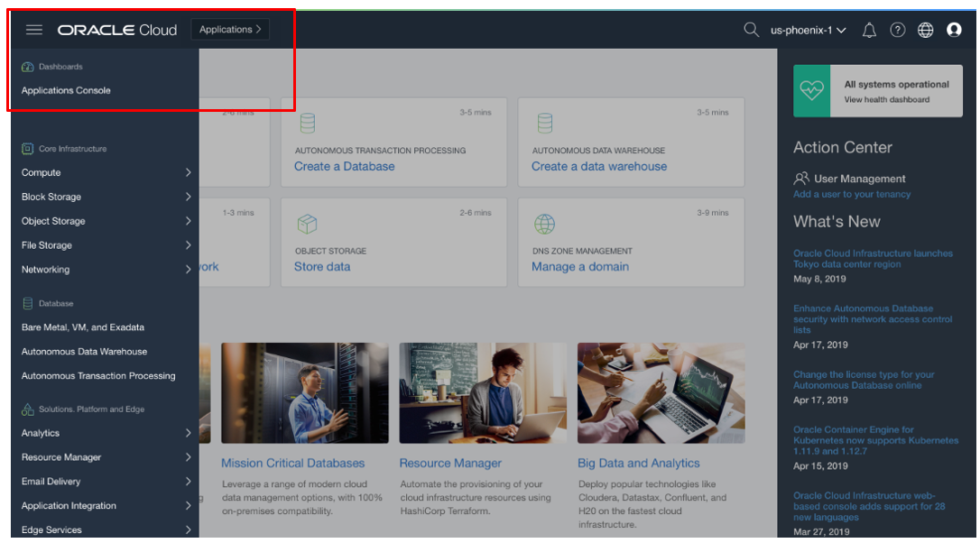Click the Object Storage box icon

307,224
